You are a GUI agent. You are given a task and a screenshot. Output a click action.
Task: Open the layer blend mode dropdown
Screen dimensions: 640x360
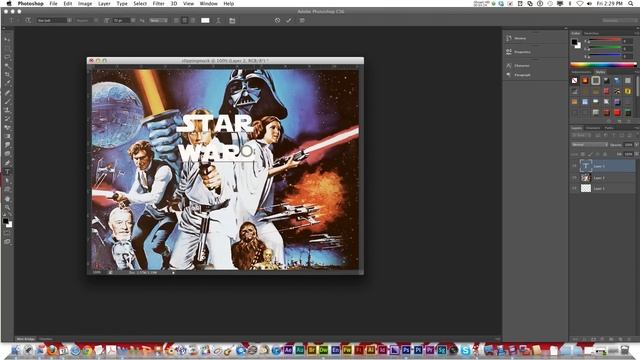(x=589, y=144)
